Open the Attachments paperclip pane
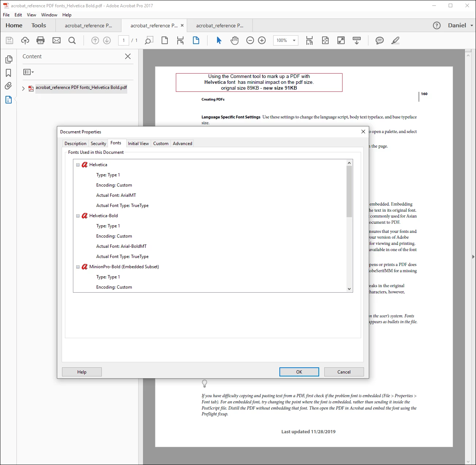This screenshot has height=465, width=476. click(x=8, y=86)
